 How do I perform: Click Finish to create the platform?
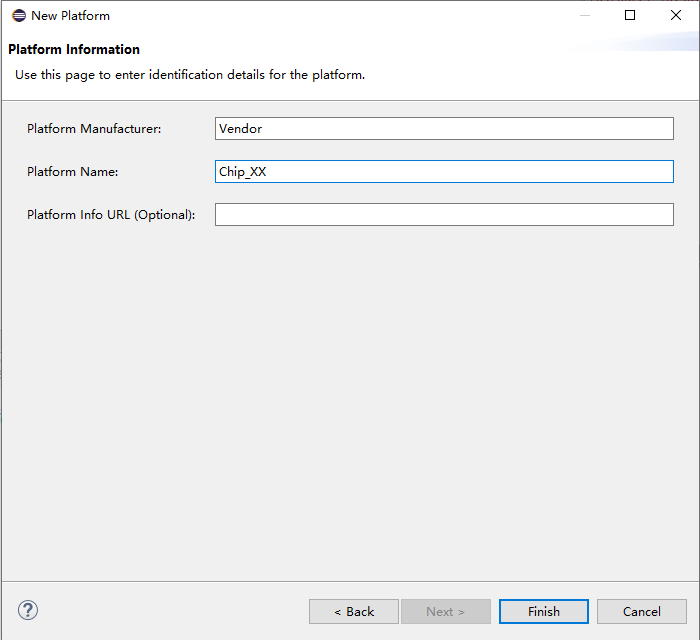[544, 612]
